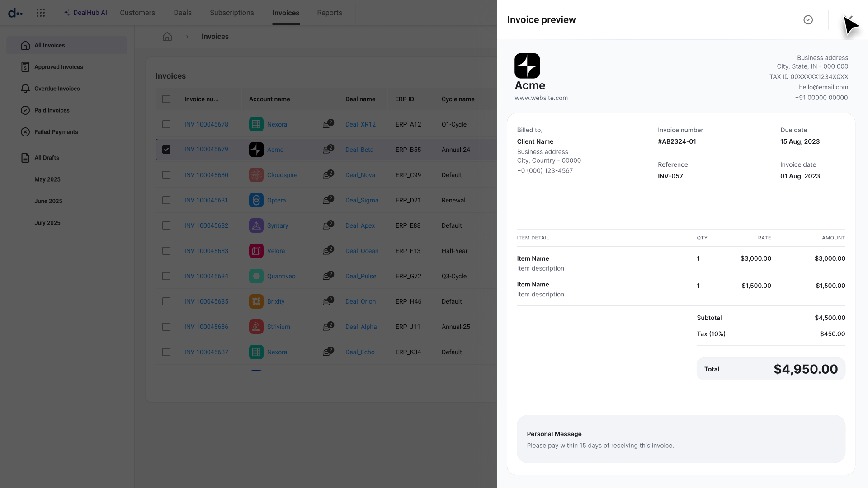Click Optera account logo icon
Screen dimensions: 868x488
pos(256,200)
